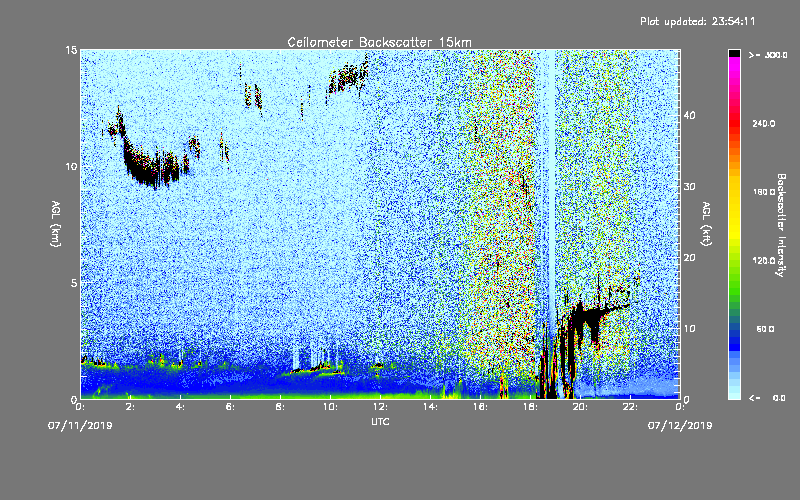
Task: Click the '10' kft tick on right axis
Action: pos(689,329)
